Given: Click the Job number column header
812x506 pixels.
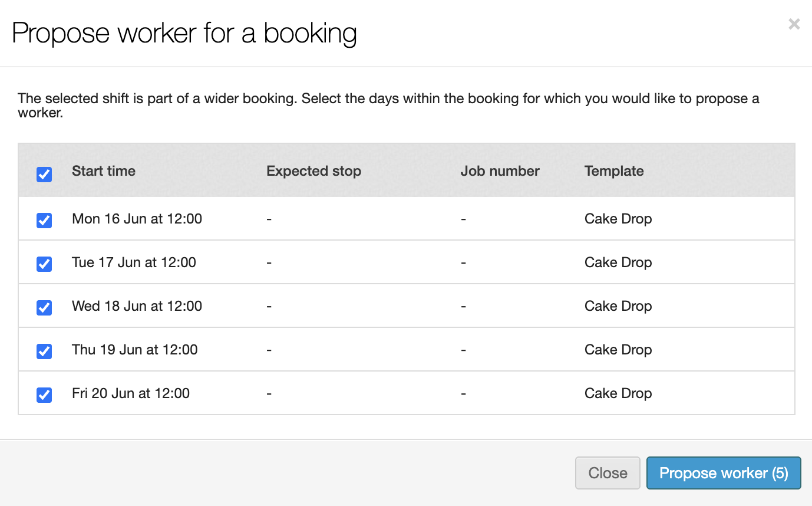Looking at the screenshot, I should pos(500,171).
